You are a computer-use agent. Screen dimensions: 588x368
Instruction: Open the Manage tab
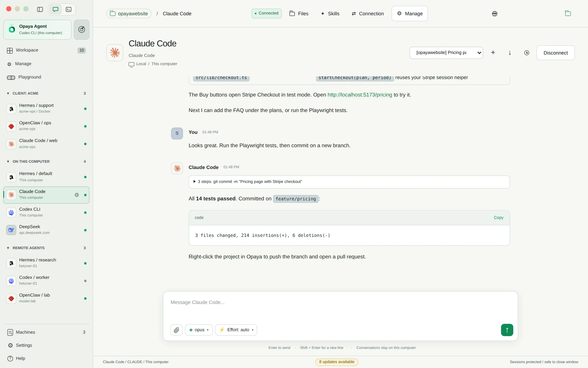click(410, 14)
